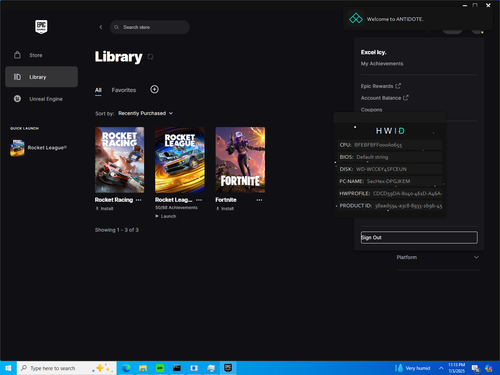The image size is (500, 375).
Task: Click the Excel Icy. account name
Action: click(x=373, y=52)
